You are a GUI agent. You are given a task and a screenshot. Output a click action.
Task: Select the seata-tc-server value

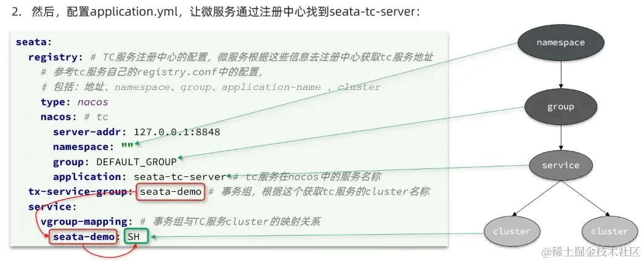[180, 176]
